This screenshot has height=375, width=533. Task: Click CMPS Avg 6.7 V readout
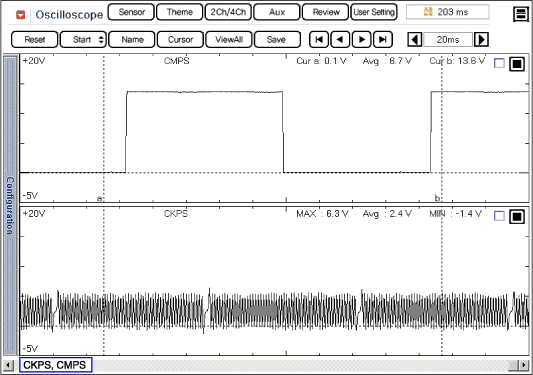coord(387,61)
